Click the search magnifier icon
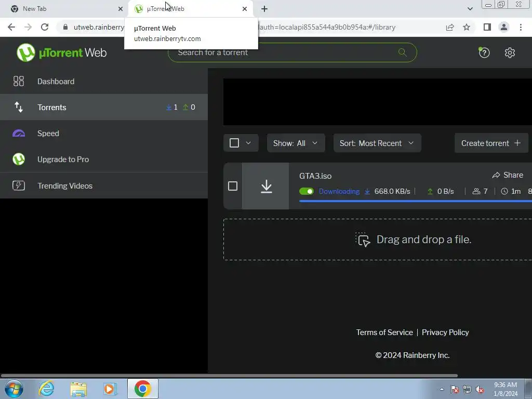 403,52
